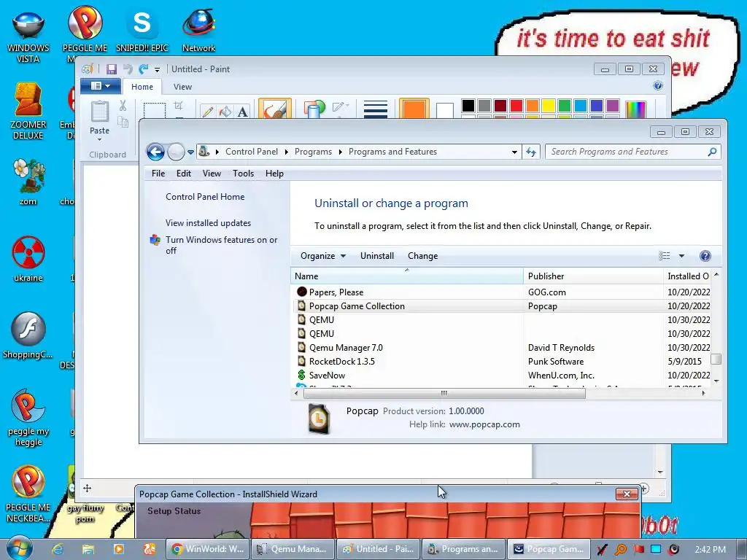Open the ukraine radiation desktop icon
747x560 pixels.
28,259
